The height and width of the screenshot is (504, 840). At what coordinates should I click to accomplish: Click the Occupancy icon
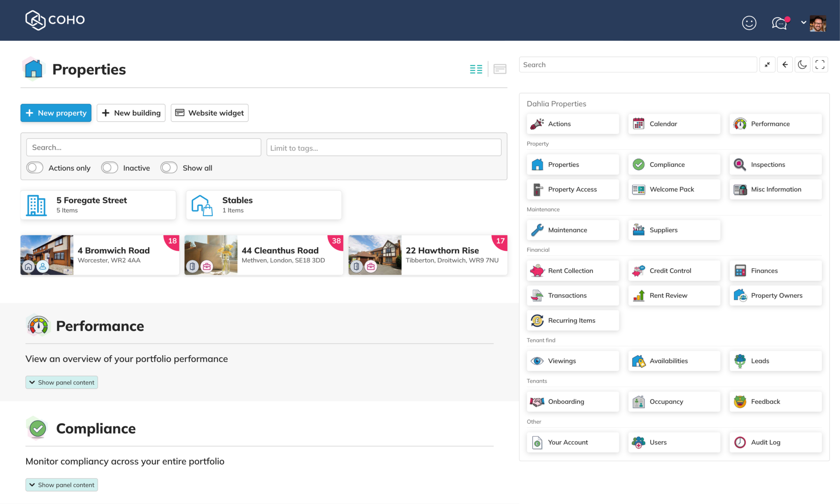638,402
